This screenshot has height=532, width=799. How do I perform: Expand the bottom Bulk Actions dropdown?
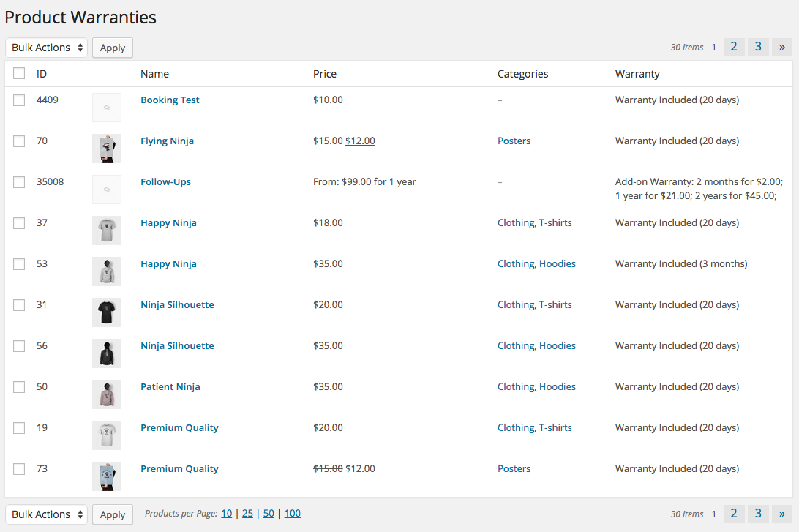47,514
